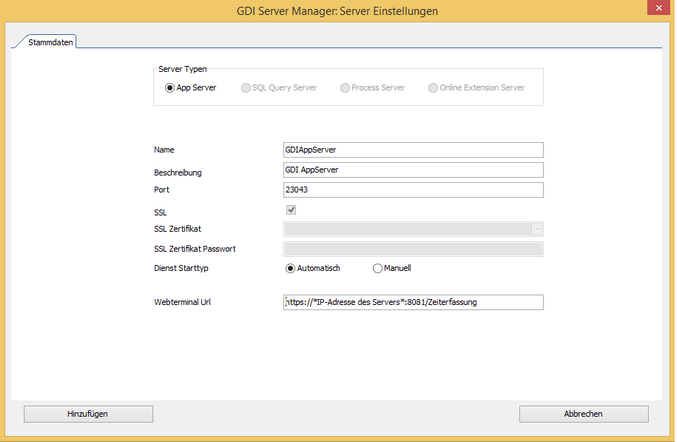Click the GDI Server Manager title bar
This screenshot has width=677, height=442.
point(338,11)
